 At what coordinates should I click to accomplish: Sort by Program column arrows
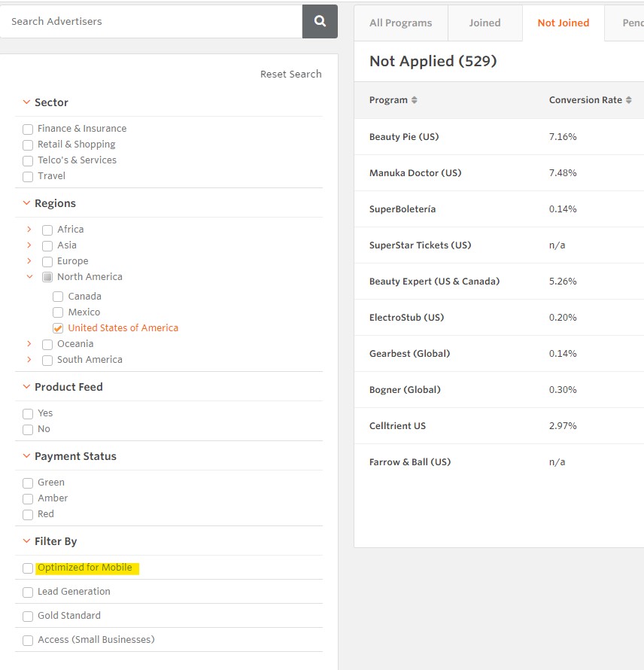click(x=414, y=100)
